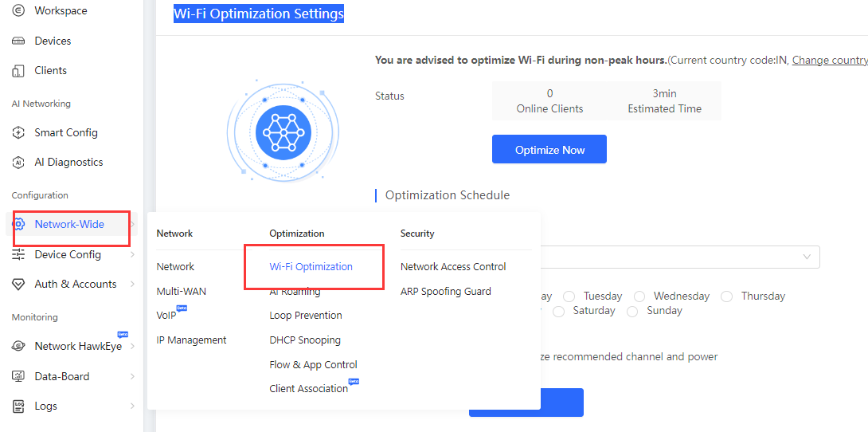Check the Thursday schedule option
The width and height of the screenshot is (868, 432).
tap(726, 297)
